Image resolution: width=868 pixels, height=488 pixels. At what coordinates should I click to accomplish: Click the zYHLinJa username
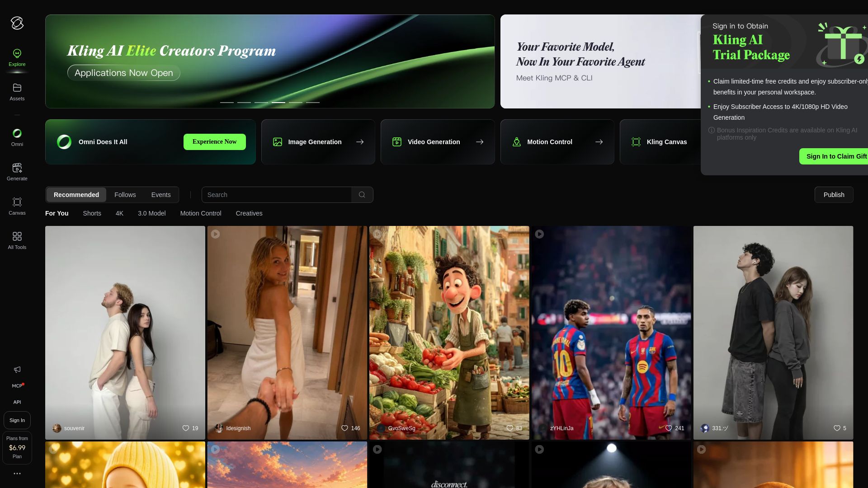(561, 428)
